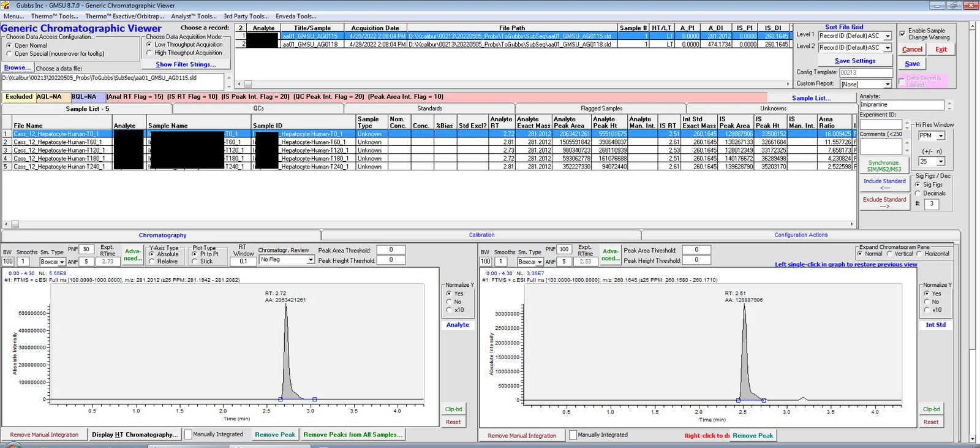Select the Chromatography tab

pos(162,235)
